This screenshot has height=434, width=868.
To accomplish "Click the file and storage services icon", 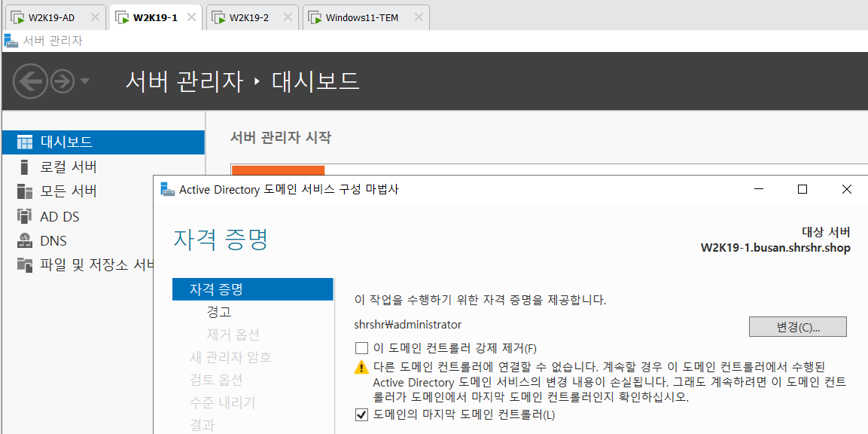I will (x=25, y=265).
